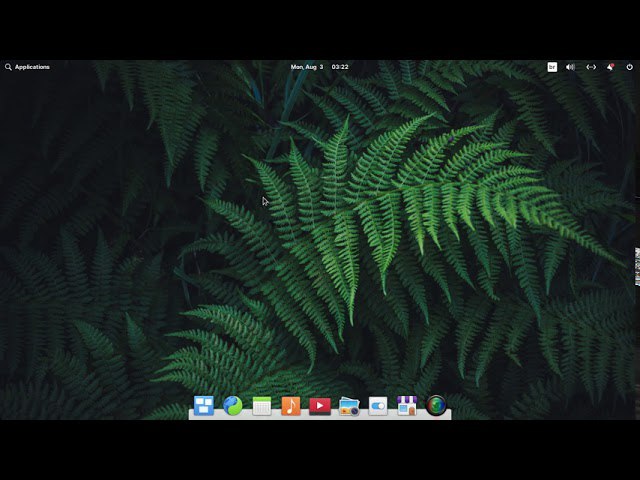Launch the web browser from the dock
This screenshot has width=640, height=480.
[233, 406]
